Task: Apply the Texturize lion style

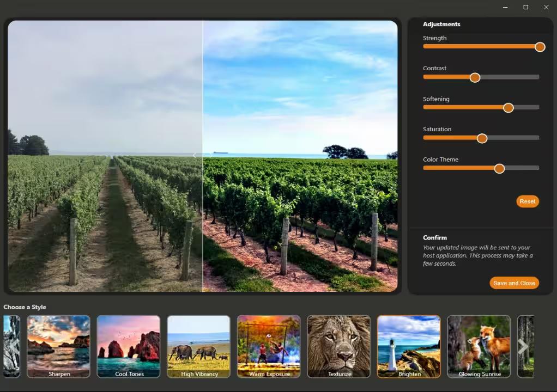Action: [x=338, y=346]
